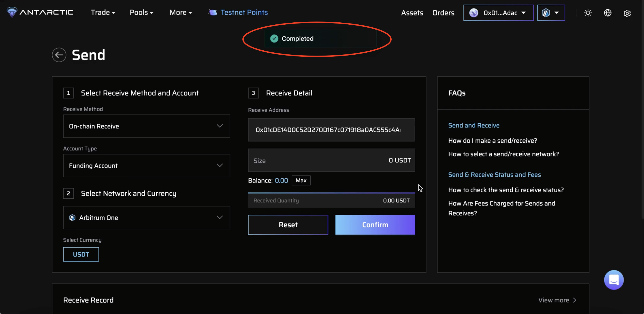Open 'How do I make a send/receive?' FAQ
This screenshot has width=644, height=314.
tap(493, 141)
